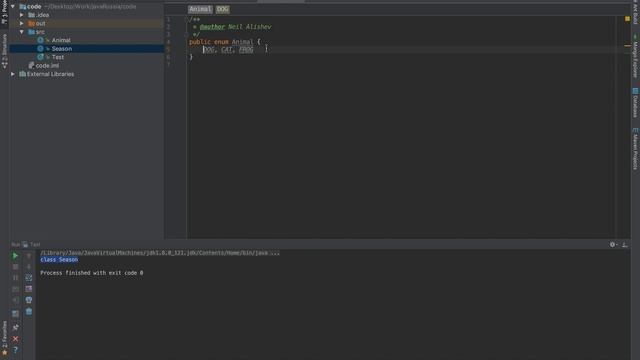This screenshot has height=360, width=640.
Task: Pin the Run tab using pin icon
Action: (15, 327)
